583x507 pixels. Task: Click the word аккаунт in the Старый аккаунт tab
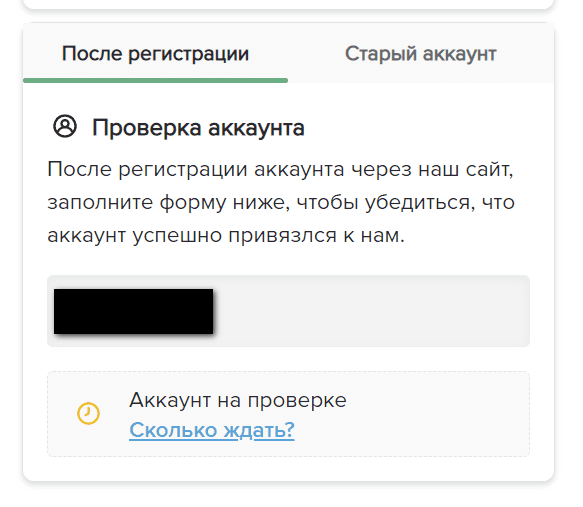(459, 54)
